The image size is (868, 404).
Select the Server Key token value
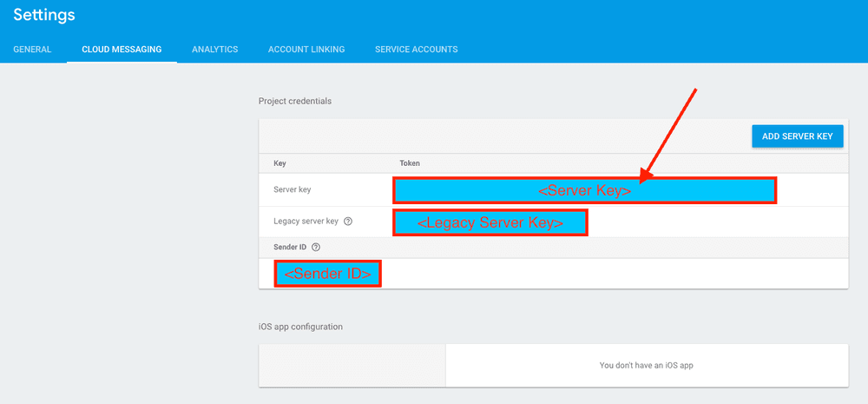(584, 190)
